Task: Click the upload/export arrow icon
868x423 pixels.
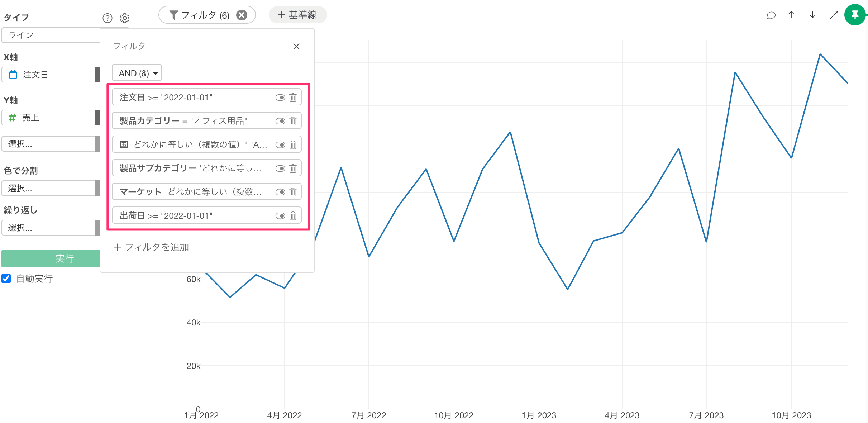Action: point(791,15)
